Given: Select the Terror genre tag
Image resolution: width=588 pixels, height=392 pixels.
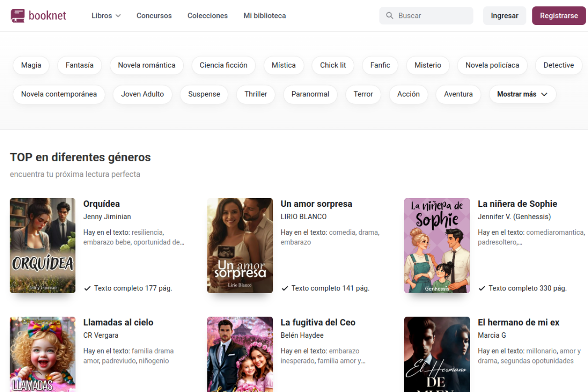Looking at the screenshot, I should pyautogui.click(x=363, y=94).
